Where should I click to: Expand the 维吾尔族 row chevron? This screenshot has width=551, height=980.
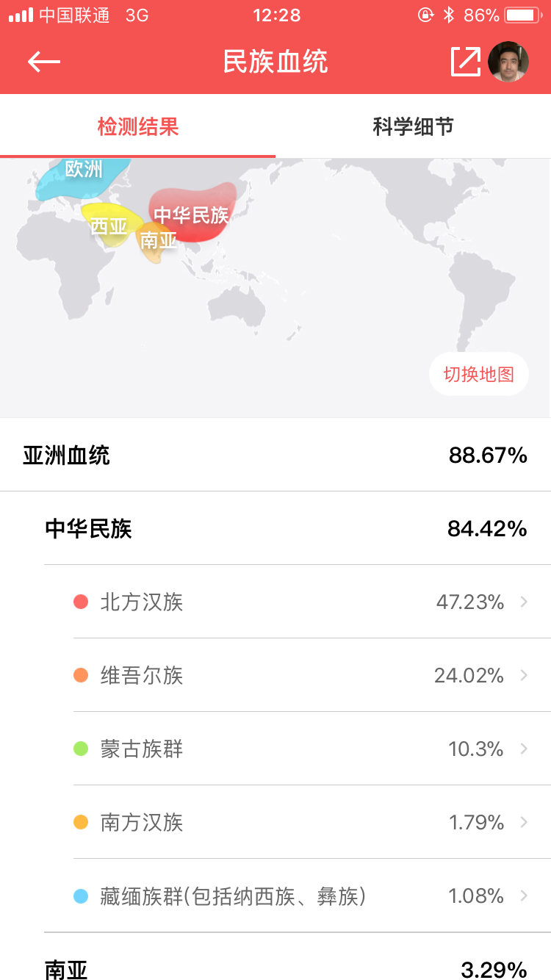(524, 675)
